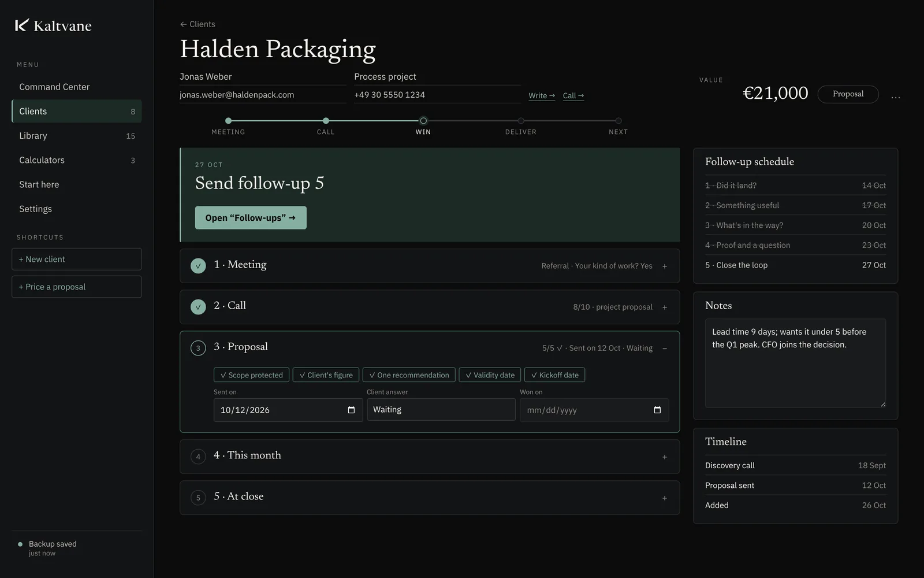
Task: Click the Kaltvane logo icon
Action: click(x=21, y=25)
